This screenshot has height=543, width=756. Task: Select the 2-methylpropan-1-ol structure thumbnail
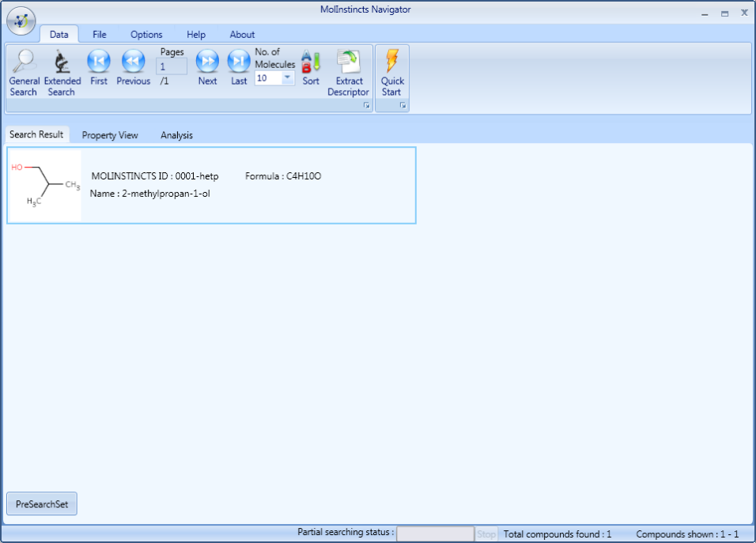coord(45,186)
